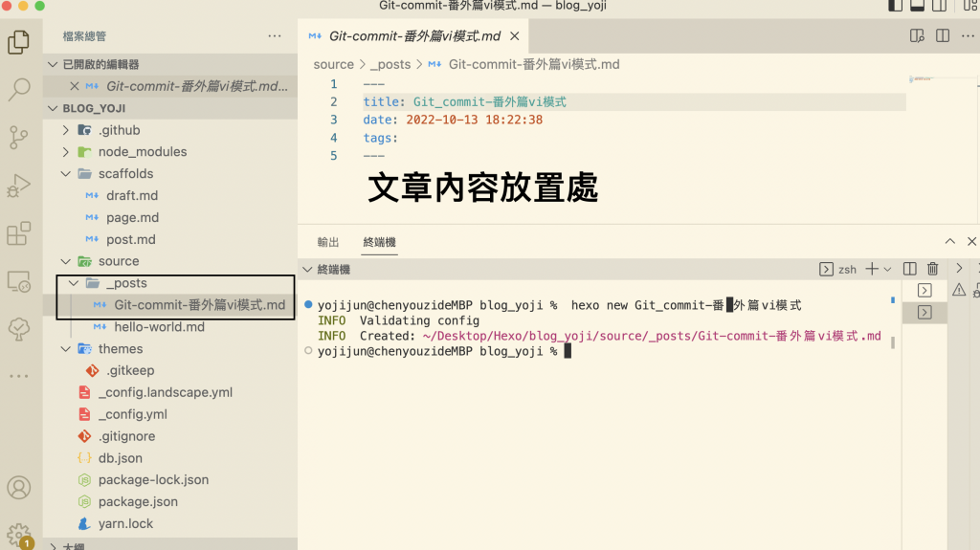
Task: Open Git-commit-番外篇vi模式.md in file tree
Action: pyautogui.click(x=199, y=305)
